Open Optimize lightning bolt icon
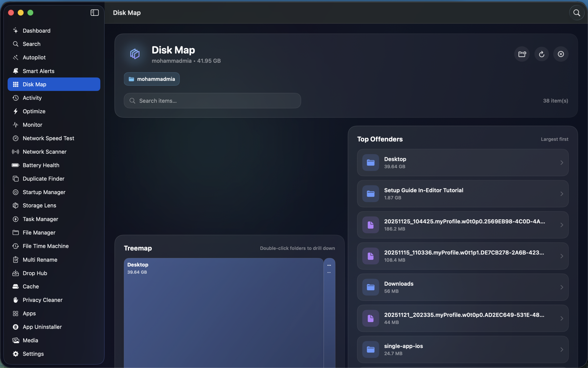The height and width of the screenshot is (368, 588). (16, 111)
